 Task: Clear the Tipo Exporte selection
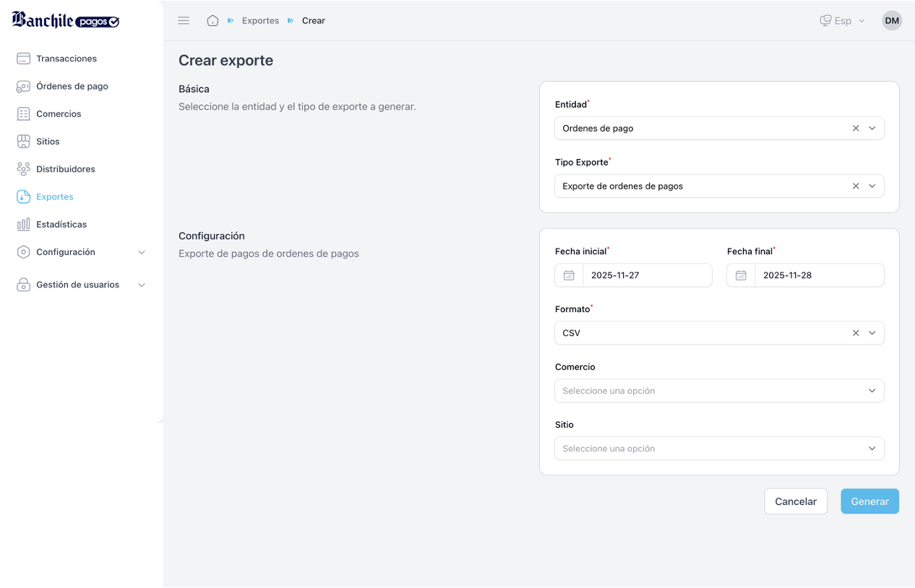click(856, 186)
